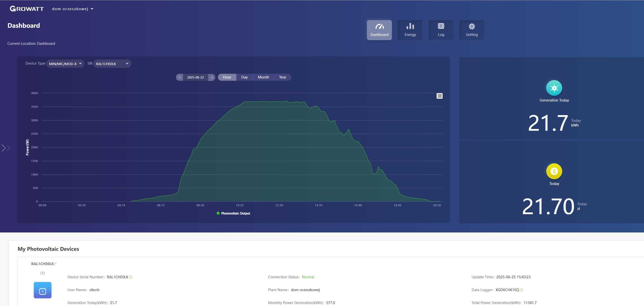
Task: Click the 21.7 kWh generation value
Action: tap(548, 123)
